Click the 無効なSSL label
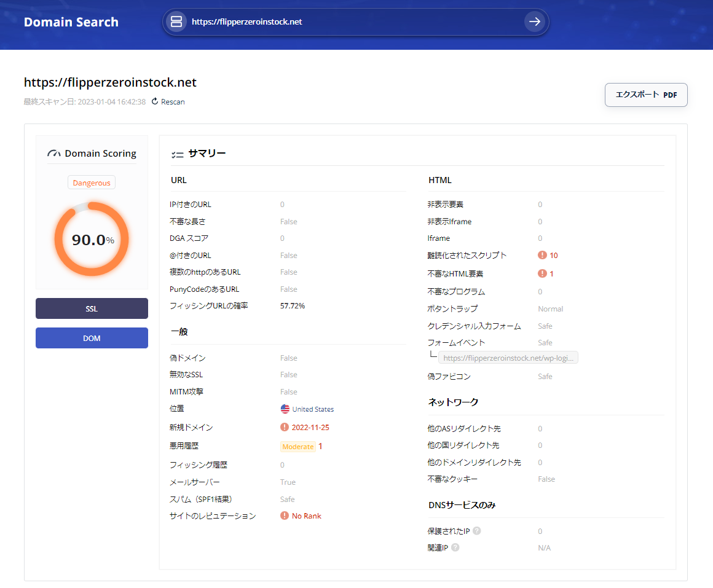This screenshot has width=713, height=588. coord(186,374)
